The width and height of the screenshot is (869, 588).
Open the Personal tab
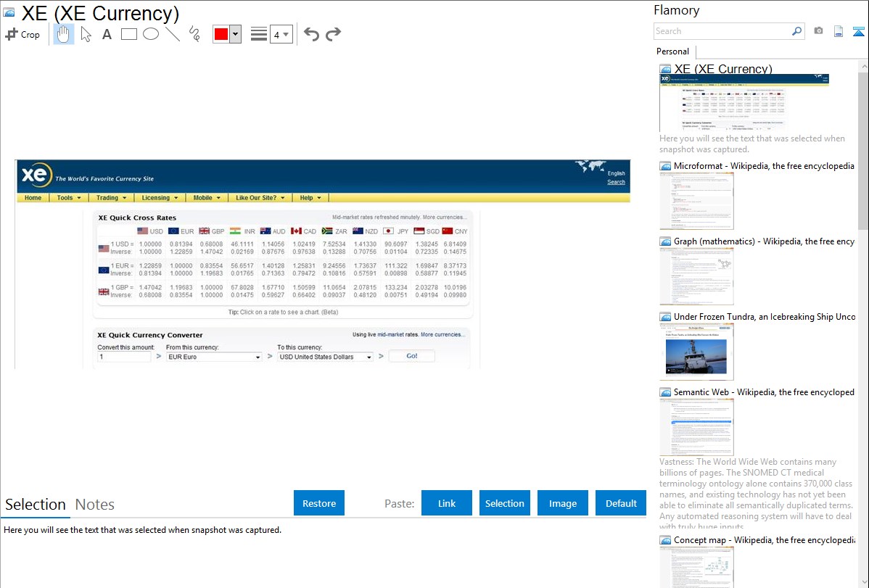point(672,51)
